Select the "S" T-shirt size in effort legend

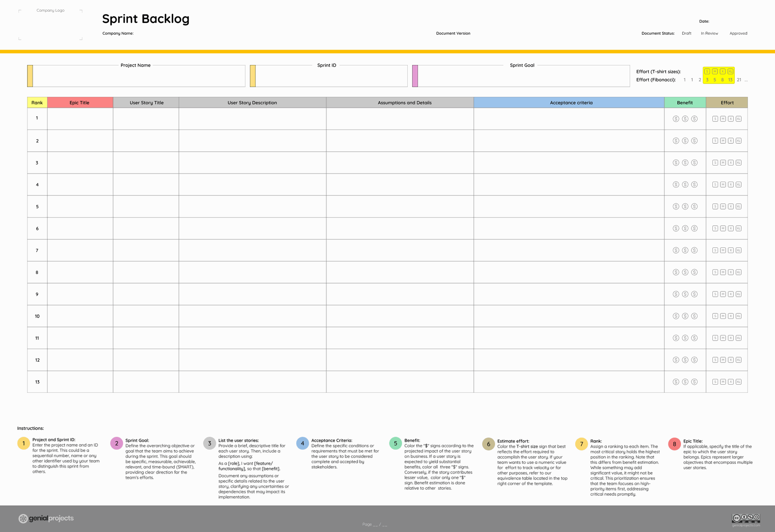pos(707,71)
